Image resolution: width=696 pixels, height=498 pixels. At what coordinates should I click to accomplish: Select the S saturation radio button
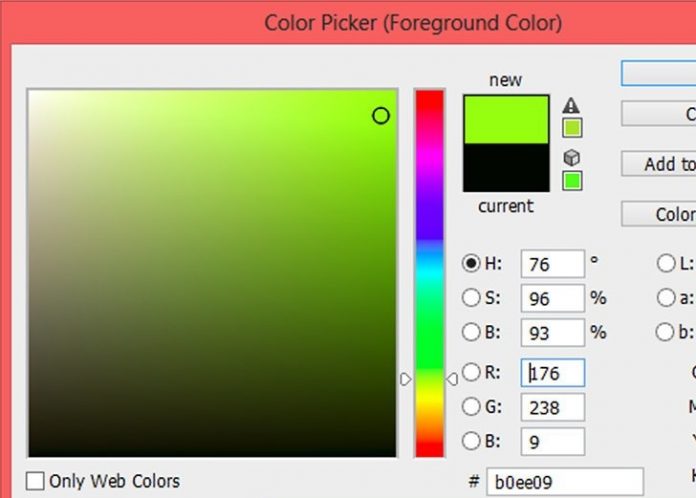pos(471,298)
